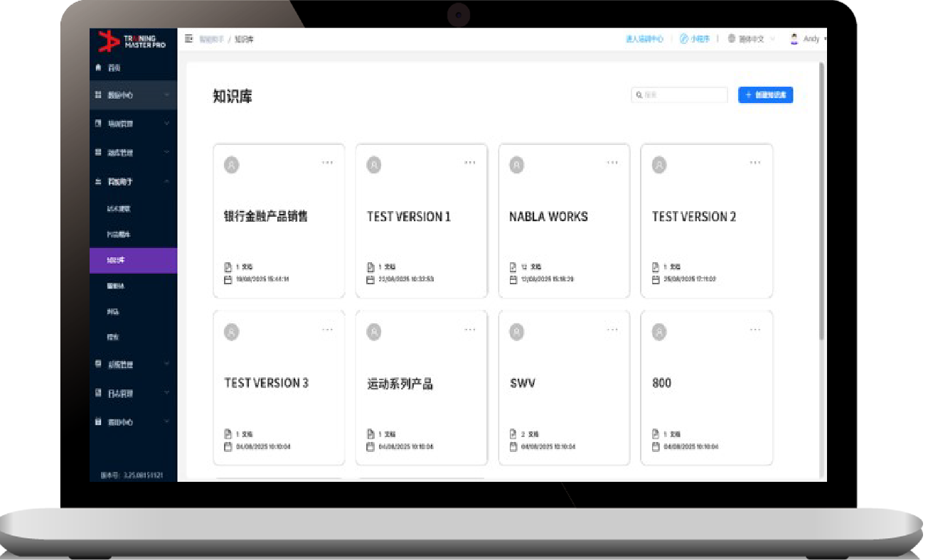Open the three-dot menu on the SWV card

tap(612, 330)
